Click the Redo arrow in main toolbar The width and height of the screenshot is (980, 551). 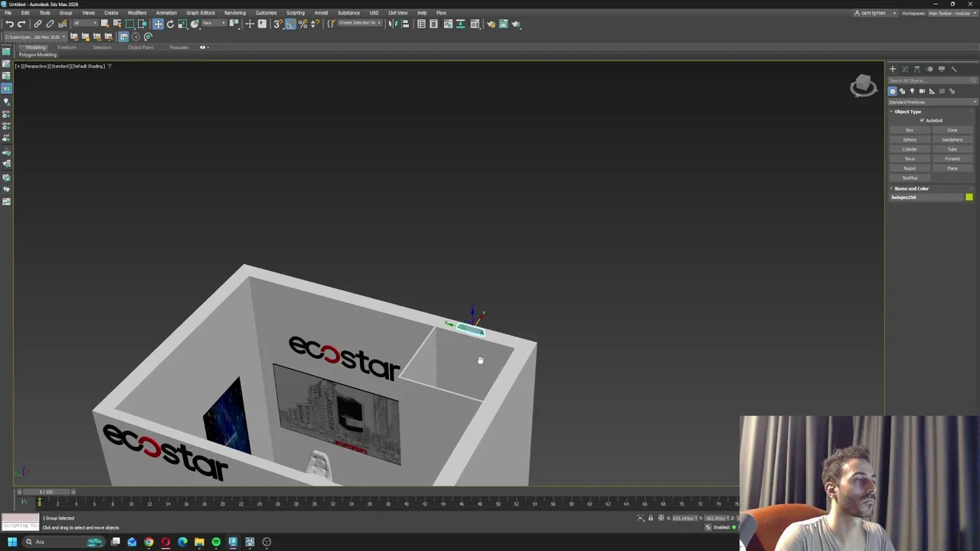(x=21, y=24)
